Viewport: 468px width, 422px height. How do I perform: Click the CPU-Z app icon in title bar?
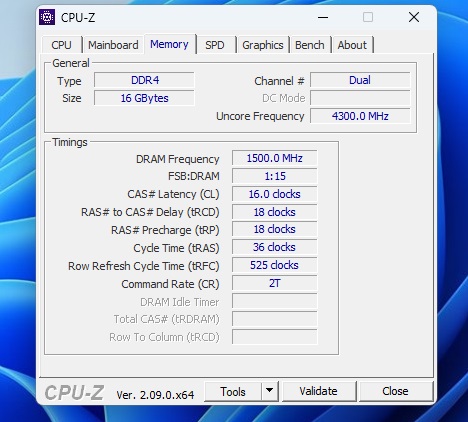(47, 17)
